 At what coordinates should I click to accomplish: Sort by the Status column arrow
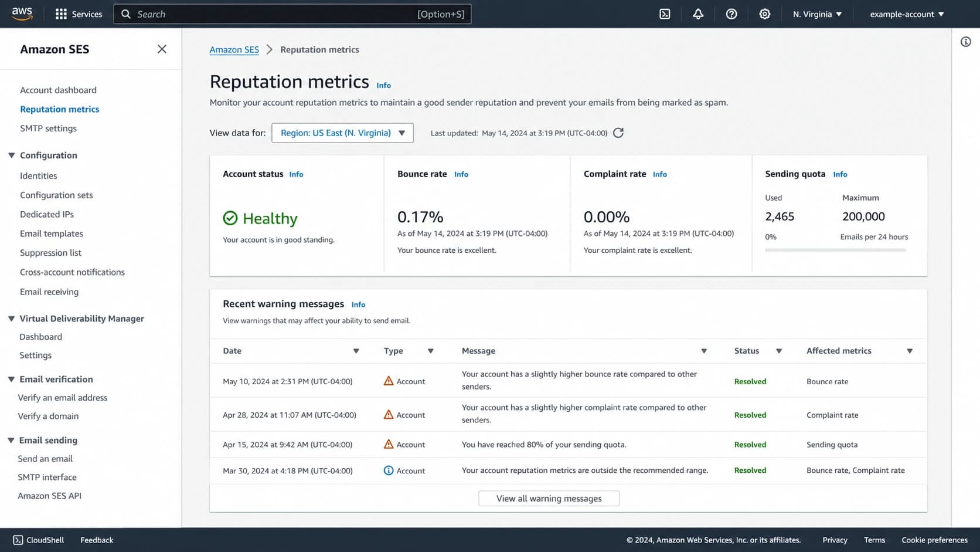pyautogui.click(x=779, y=351)
